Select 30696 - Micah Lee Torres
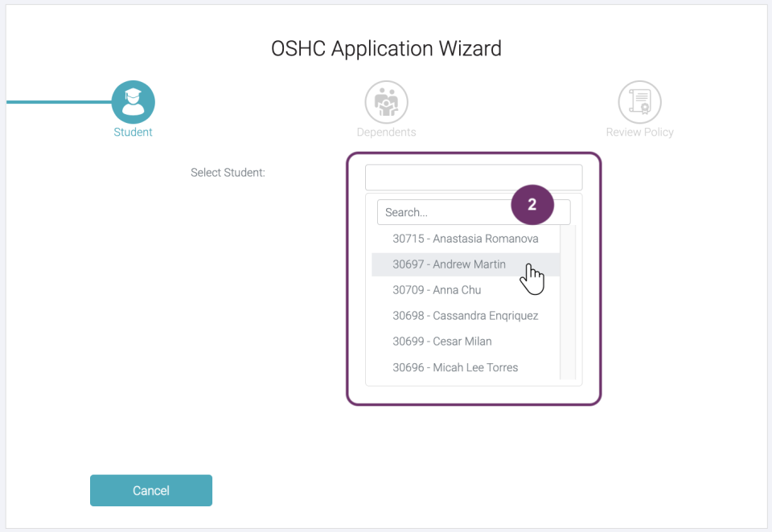 (455, 367)
